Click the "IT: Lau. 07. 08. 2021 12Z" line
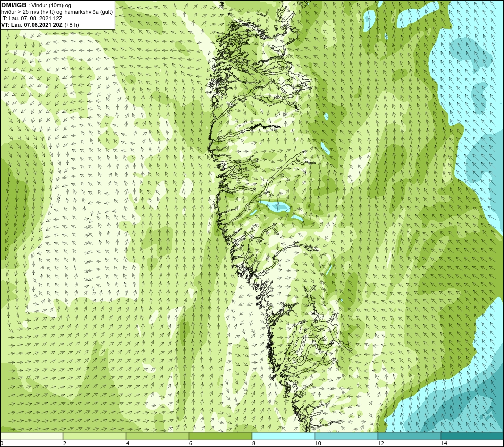This screenshot has height=447, width=504. coord(31,18)
